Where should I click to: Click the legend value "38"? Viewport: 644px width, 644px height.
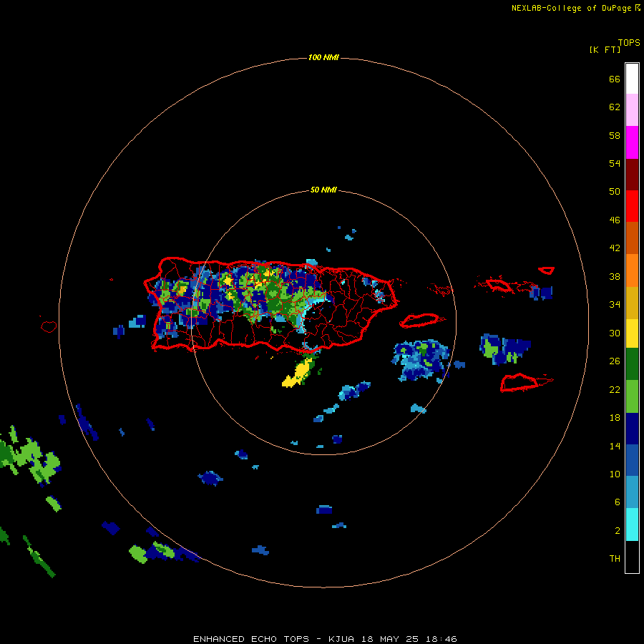pyautogui.click(x=615, y=276)
